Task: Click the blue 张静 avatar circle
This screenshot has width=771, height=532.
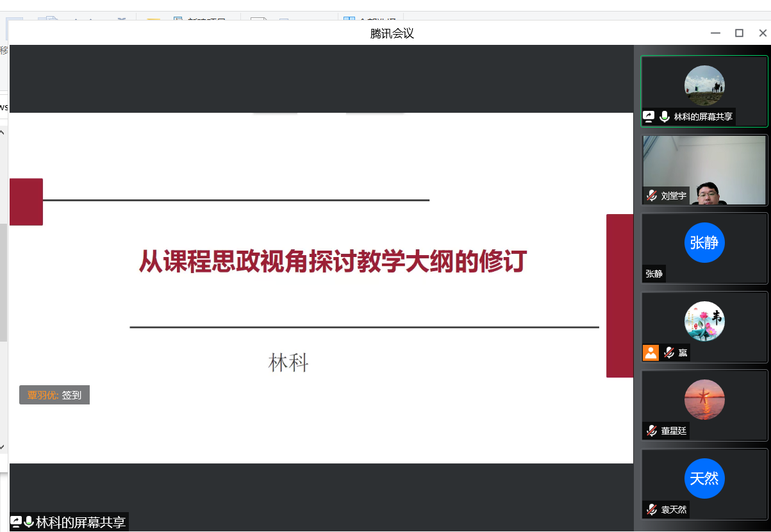Action: [704, 243]
